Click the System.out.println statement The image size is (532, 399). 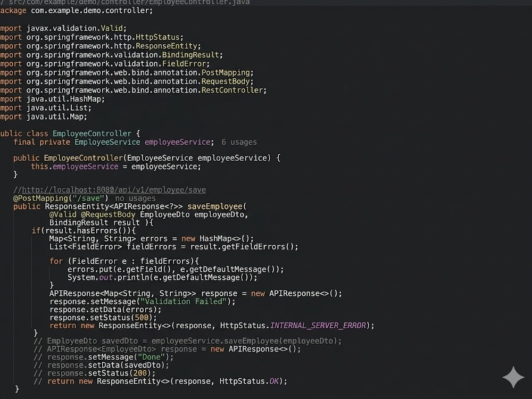pyautogui.click(x=162, y=278)
